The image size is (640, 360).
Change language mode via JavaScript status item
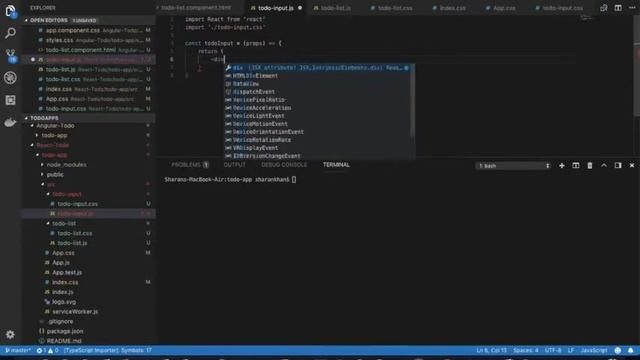594,350
